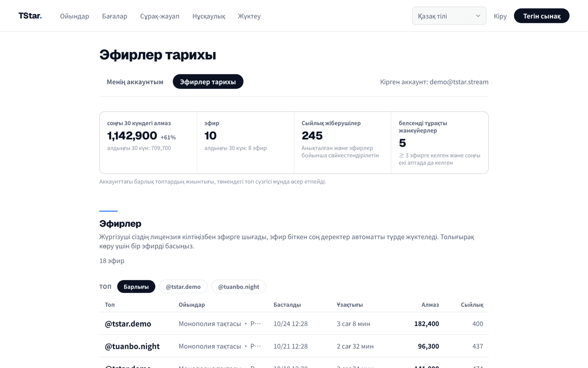The width and height of the screenshot is (588, 368).
Task: Click gift count 400 in first row
Action: tap(478, 323)
